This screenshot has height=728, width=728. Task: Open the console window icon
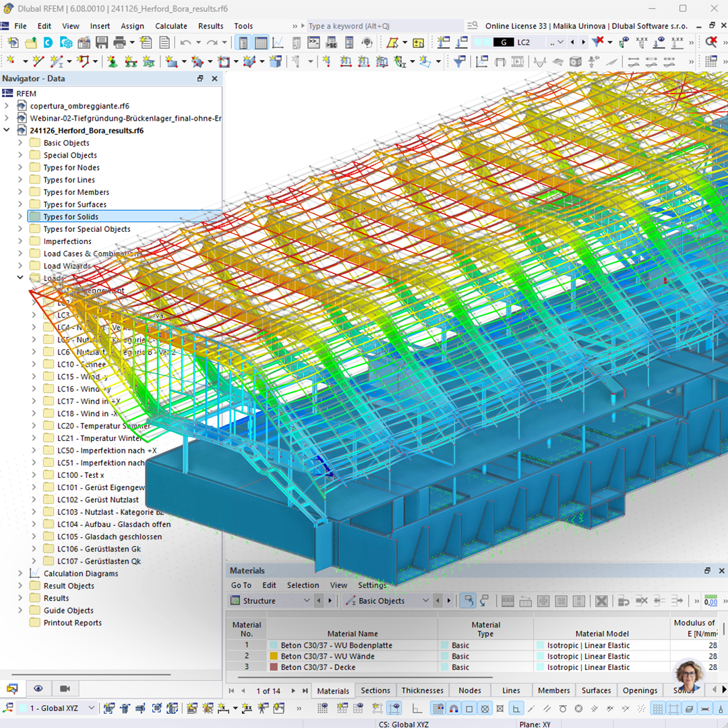point(314,42)
